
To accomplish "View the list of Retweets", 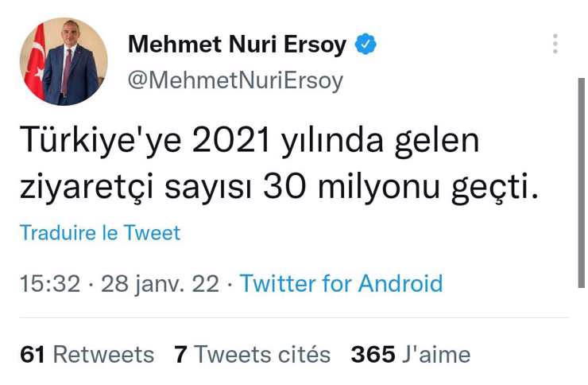I will pos(103,354).
